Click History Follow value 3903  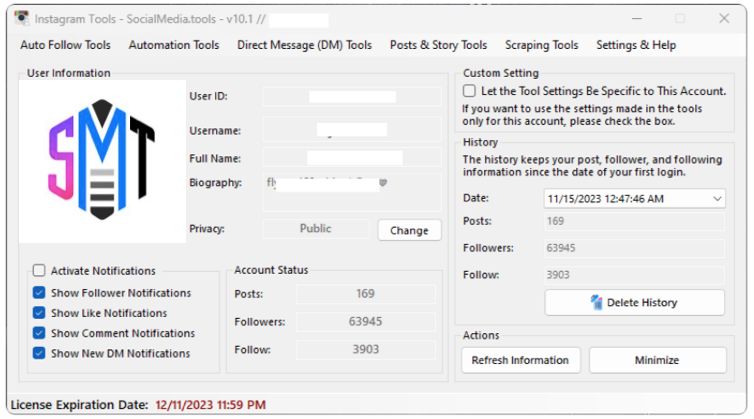point(634,275)
